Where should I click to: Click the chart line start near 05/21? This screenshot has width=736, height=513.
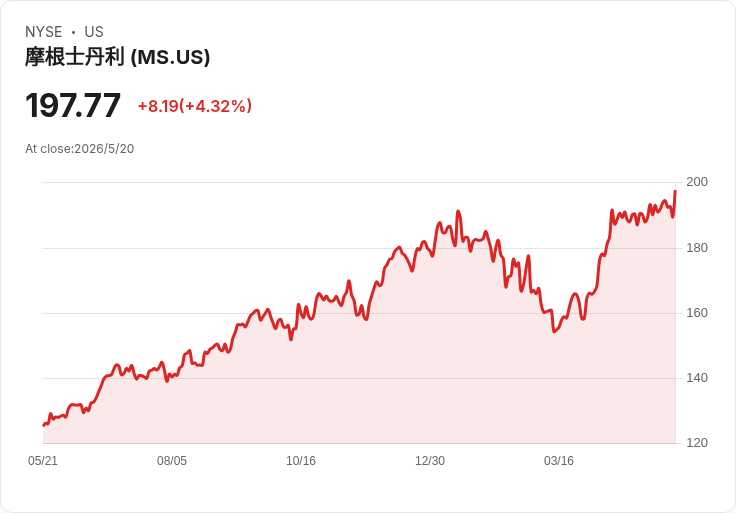pyautogui.click(x=44, y=425)
